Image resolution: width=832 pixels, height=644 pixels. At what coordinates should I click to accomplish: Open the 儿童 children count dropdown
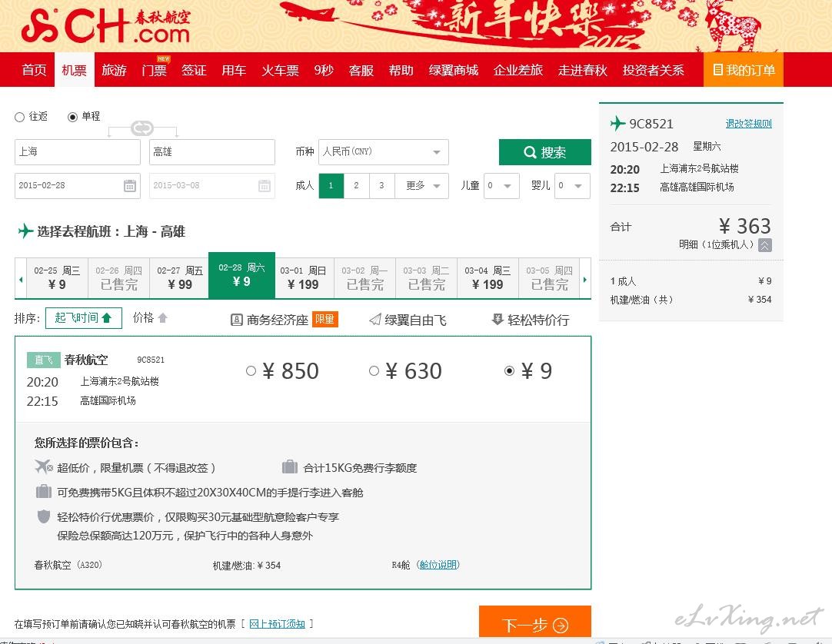pos(501,186)
